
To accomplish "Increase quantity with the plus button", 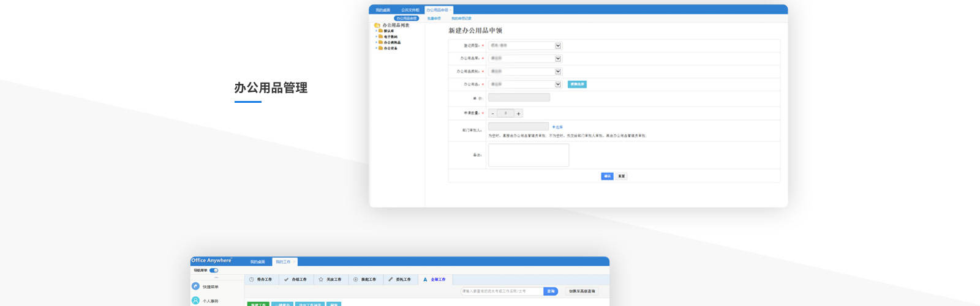I will click(519, 113).
